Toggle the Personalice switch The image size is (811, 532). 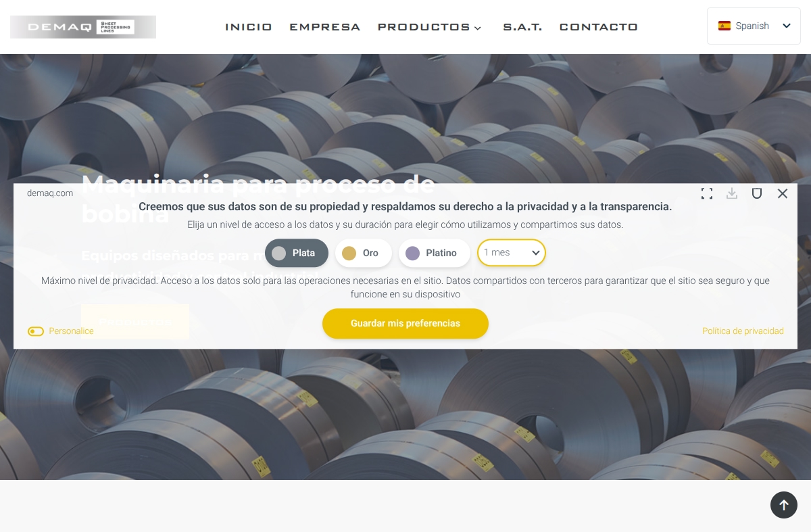click(36, 331)
